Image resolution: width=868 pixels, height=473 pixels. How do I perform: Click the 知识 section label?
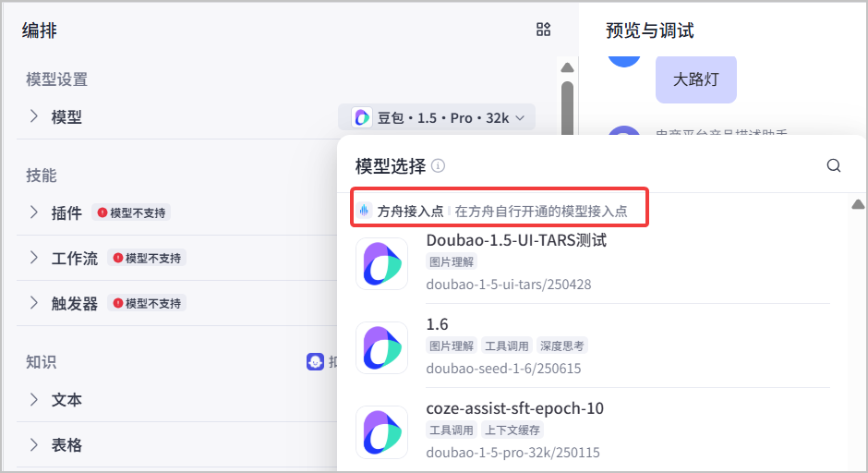[42, 362]
